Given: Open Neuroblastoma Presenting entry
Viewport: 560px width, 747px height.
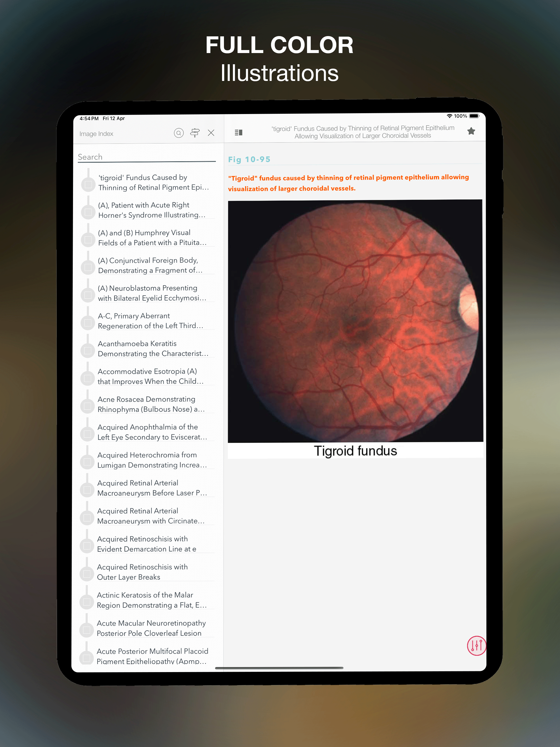Looking at the screenshot, I should tap(148, 293).
